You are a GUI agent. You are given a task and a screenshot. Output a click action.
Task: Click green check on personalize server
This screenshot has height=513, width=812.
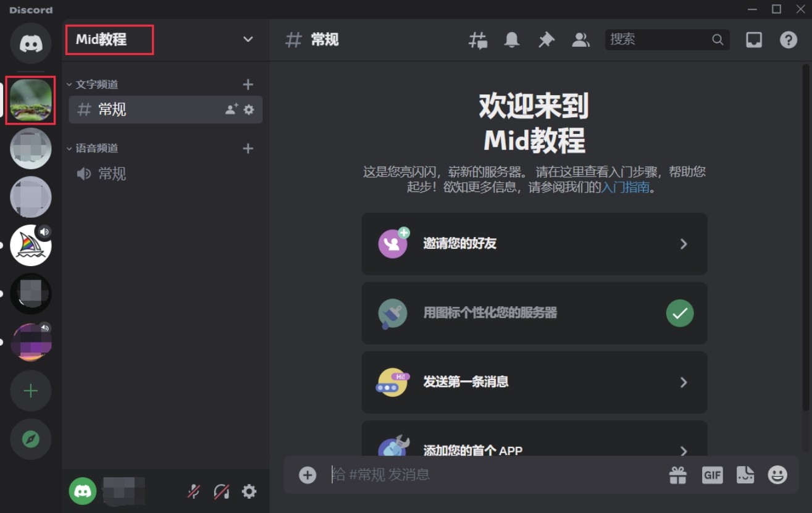680,313
